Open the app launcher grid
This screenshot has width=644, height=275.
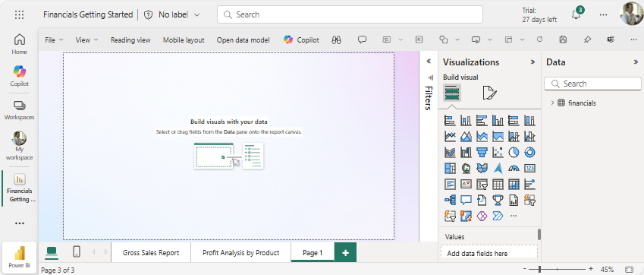19,14
